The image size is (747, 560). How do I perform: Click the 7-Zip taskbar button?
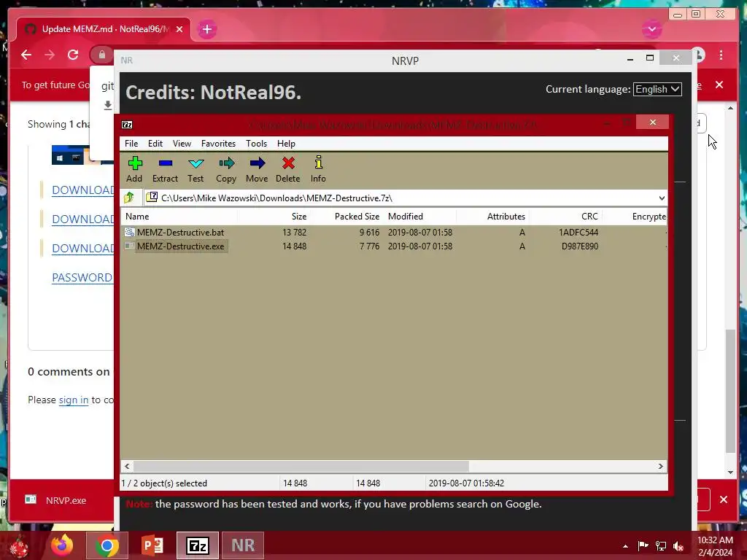tap(197, 545)
